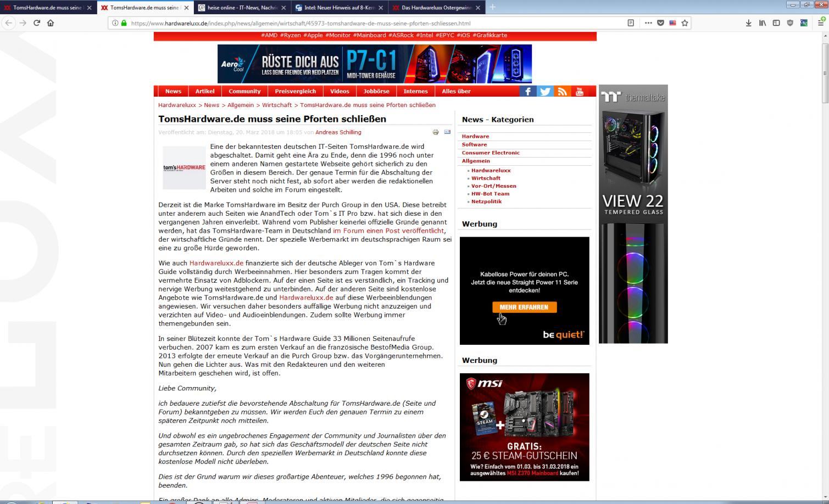Image resolution: width=829 pixels, height=504 pixels.
Task: Click the #Ryzen hashtag link
Action: pos(290,35)
